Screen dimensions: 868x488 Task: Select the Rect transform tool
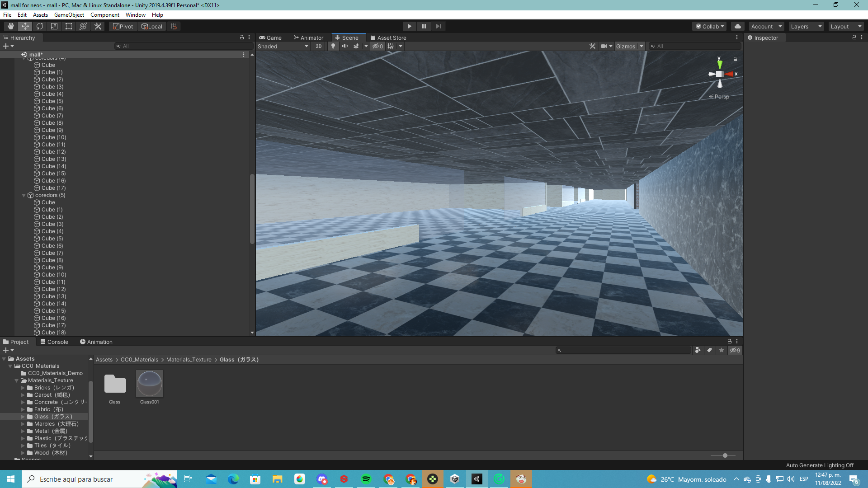(69, 26)
